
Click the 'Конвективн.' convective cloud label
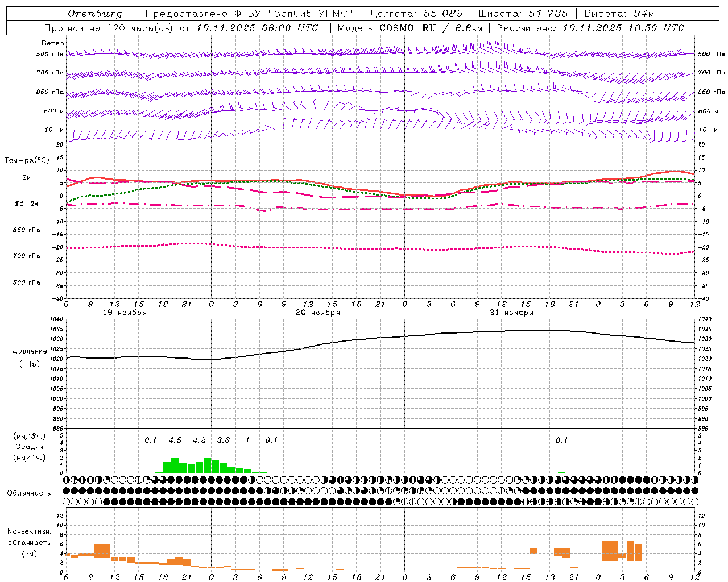[30, 531]
